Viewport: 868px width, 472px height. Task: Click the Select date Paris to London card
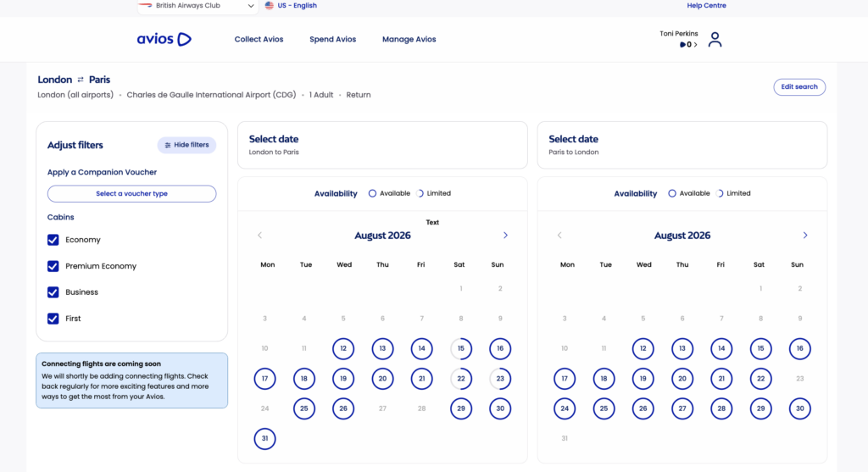[682, 145]
